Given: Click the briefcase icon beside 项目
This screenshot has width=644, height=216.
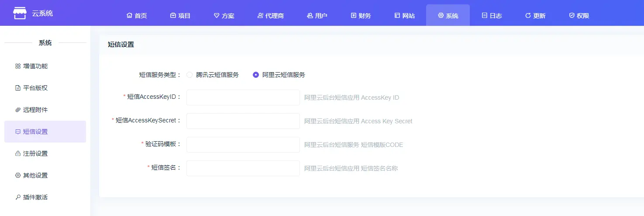Looking at the screenshot, I should coord(173,15).
